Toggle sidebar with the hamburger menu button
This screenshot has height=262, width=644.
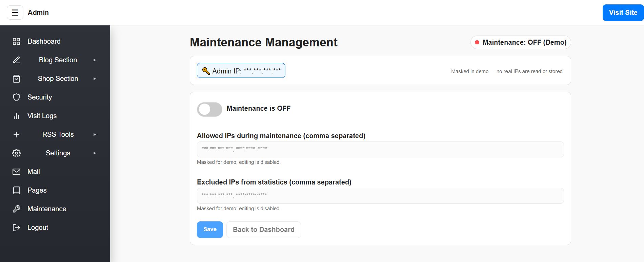coord(15,13)
